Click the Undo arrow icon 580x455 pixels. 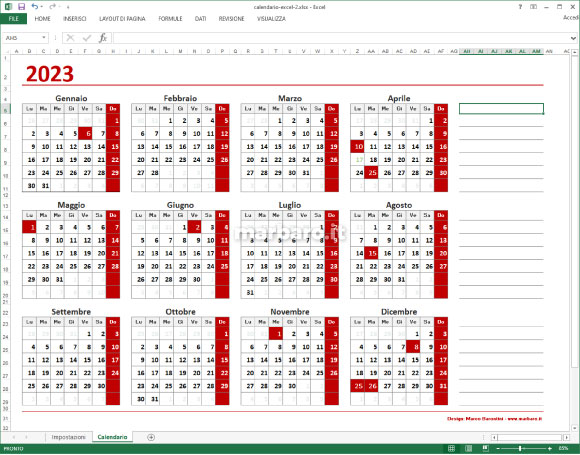tap(35, 6)
